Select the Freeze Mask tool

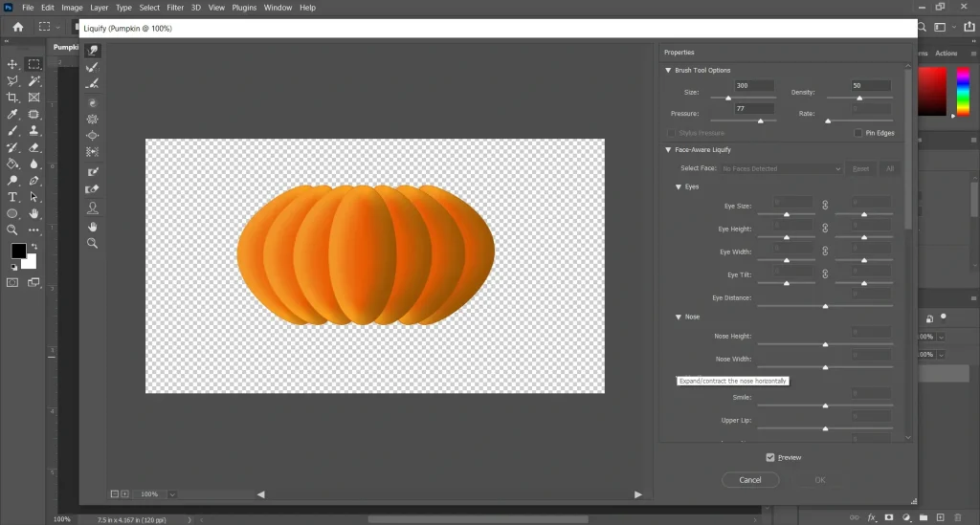click(x=93, y=172)
